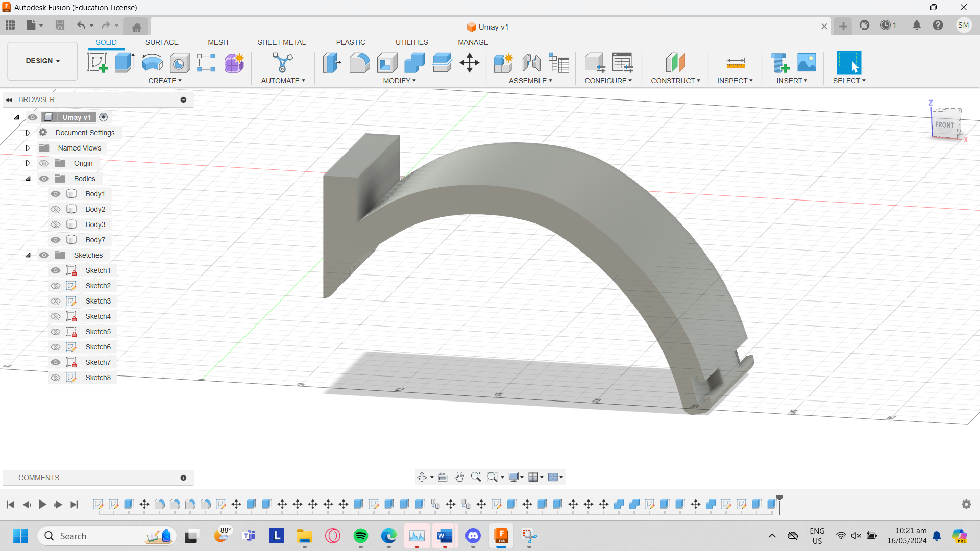Open the CONFIGURE menu label
The image size is (980, 551).
608,81
